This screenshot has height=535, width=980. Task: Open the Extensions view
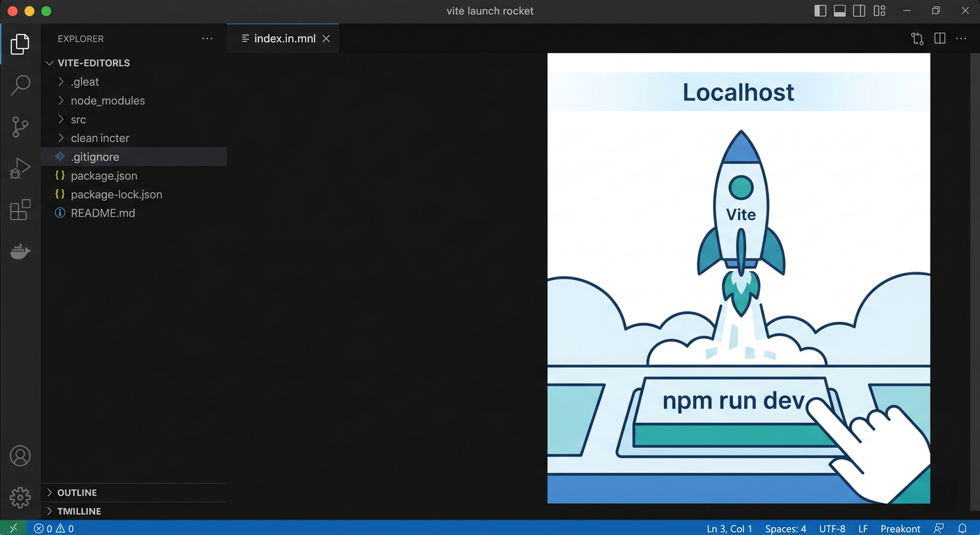click(20, 210)
